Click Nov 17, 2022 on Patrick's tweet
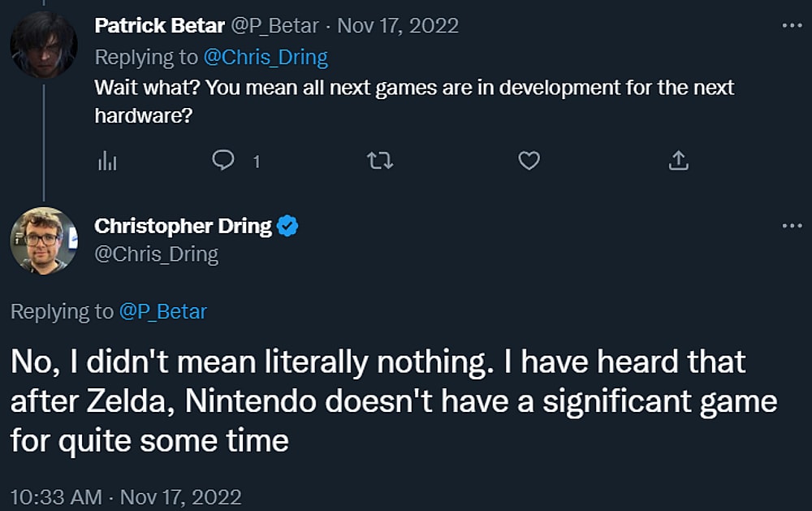This screenshot has height=511, width=812. point(398,25)
